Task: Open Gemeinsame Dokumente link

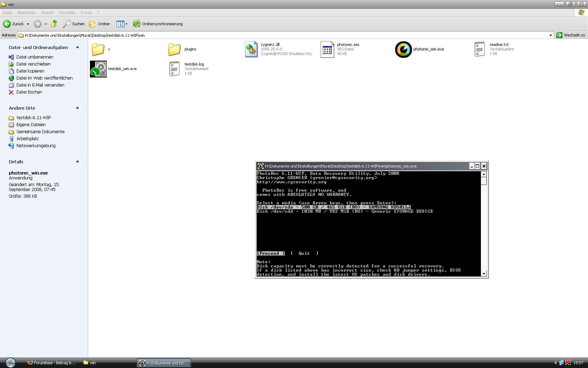Action: [40, 131]
